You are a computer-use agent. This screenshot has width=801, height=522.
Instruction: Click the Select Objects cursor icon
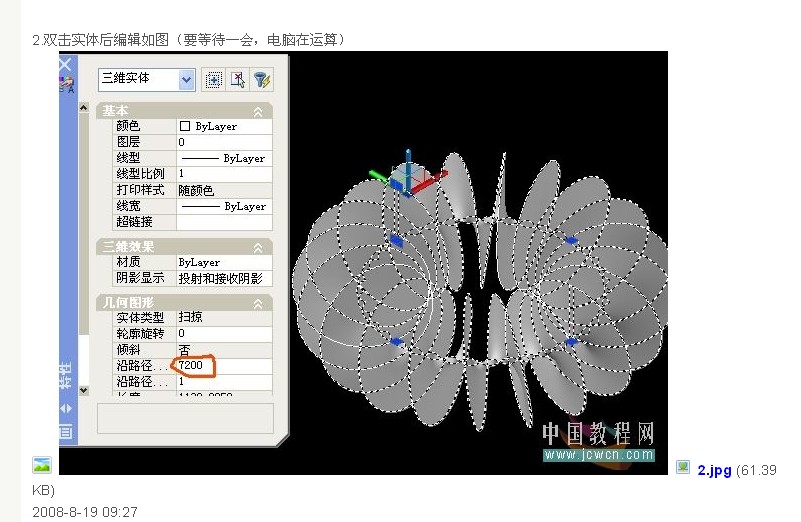click(x=238, y=80)
